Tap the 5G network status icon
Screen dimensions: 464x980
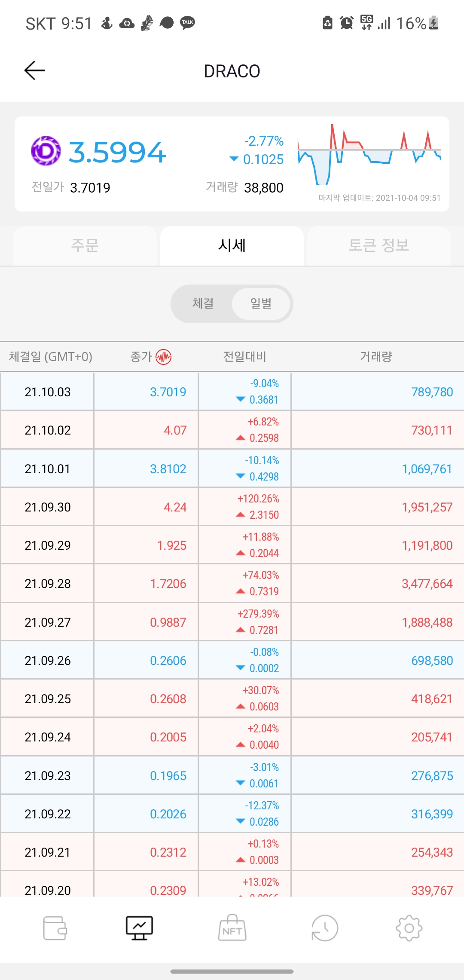click(366, 22)
